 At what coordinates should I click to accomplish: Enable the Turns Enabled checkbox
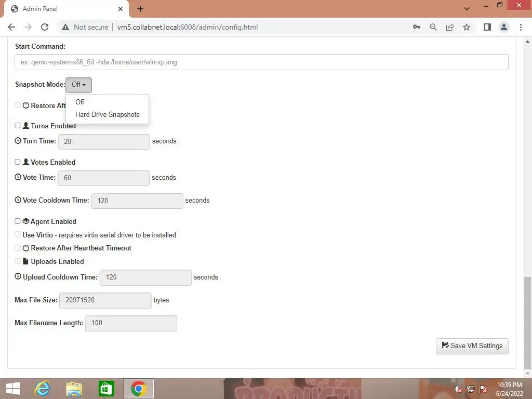(18, 126)
